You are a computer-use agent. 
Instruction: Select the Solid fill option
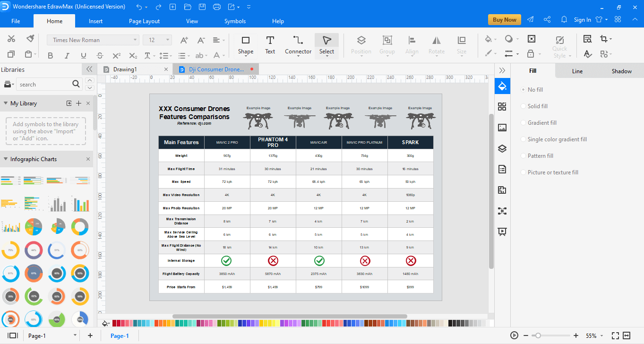(x=534, y=106)
